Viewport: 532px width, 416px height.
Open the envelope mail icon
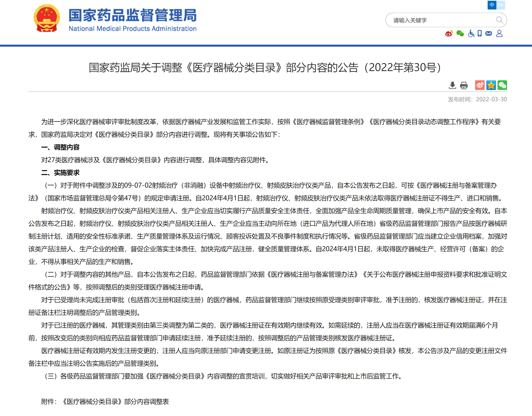click(x=489, y=33)
